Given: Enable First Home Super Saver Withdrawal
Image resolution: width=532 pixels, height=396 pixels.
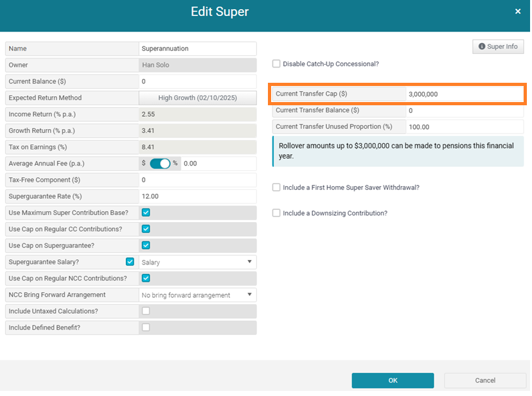Looking at the screenshot, I should (x=276, y=187).
